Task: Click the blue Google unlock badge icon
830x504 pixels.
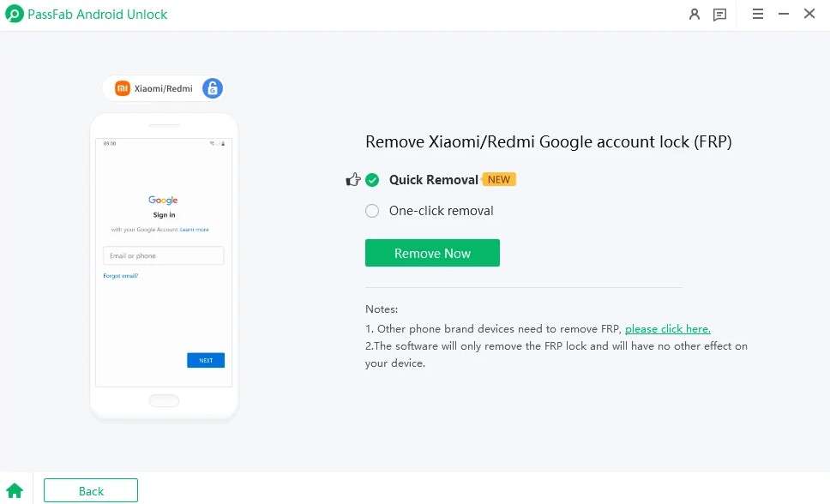Action: (213, 88)
